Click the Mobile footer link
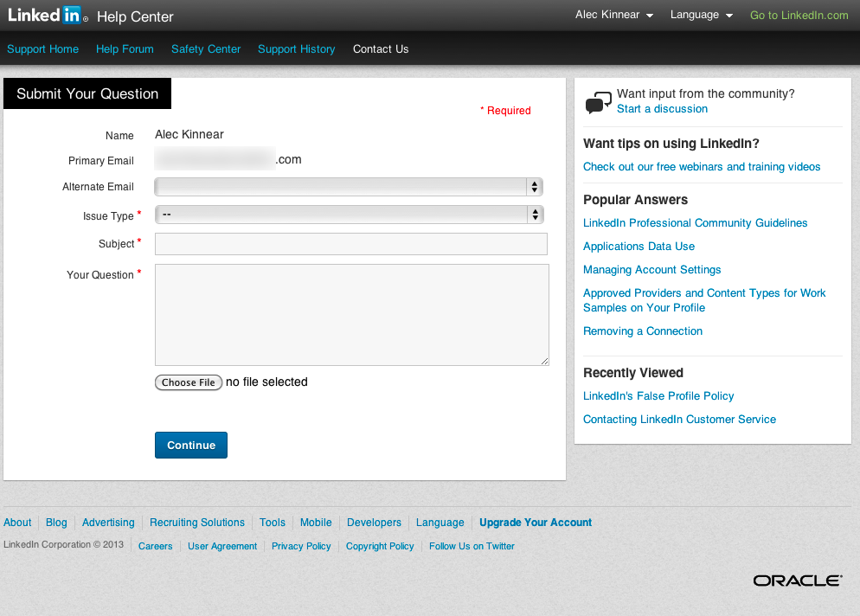 click(316, 523)
